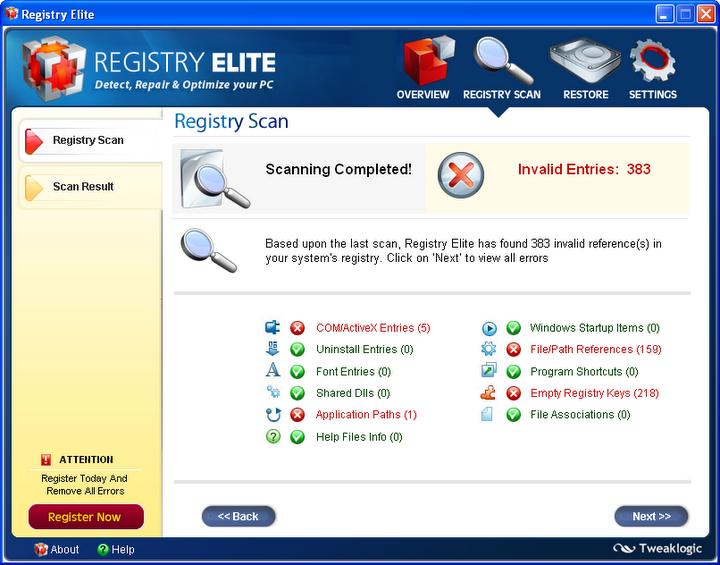Click Windows Startup Items (0) text
Image resolution: width=720 pixels, height=565 pixels.
click(x=595, y=328)
